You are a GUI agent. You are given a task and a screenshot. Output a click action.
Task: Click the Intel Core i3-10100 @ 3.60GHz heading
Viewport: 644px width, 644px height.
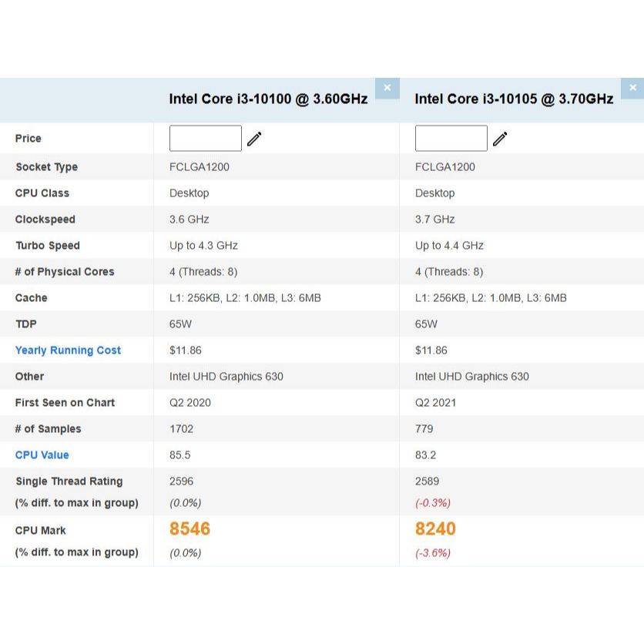[268, 99]
